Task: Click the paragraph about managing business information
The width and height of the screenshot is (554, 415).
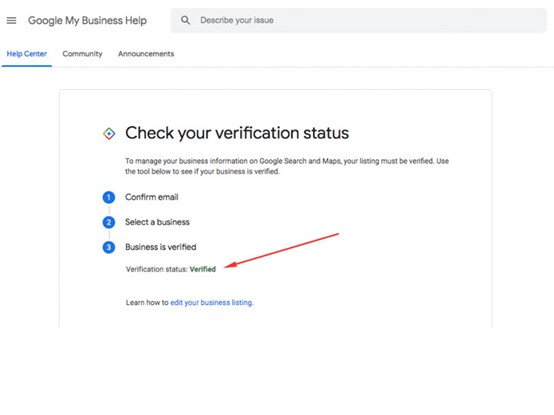Action: point(287,166)
